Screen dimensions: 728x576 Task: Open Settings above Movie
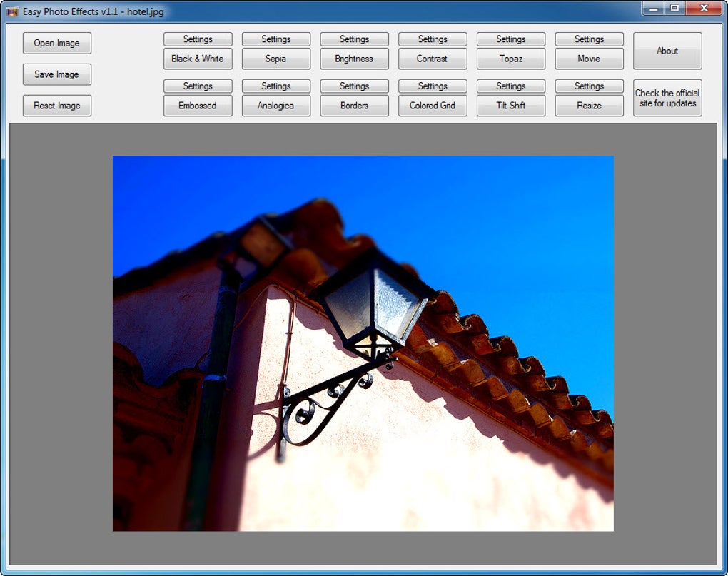(589, 39)
